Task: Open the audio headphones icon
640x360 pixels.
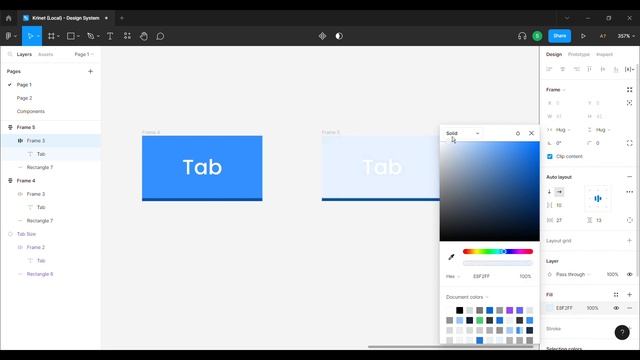Action: [x=522, y=36]
